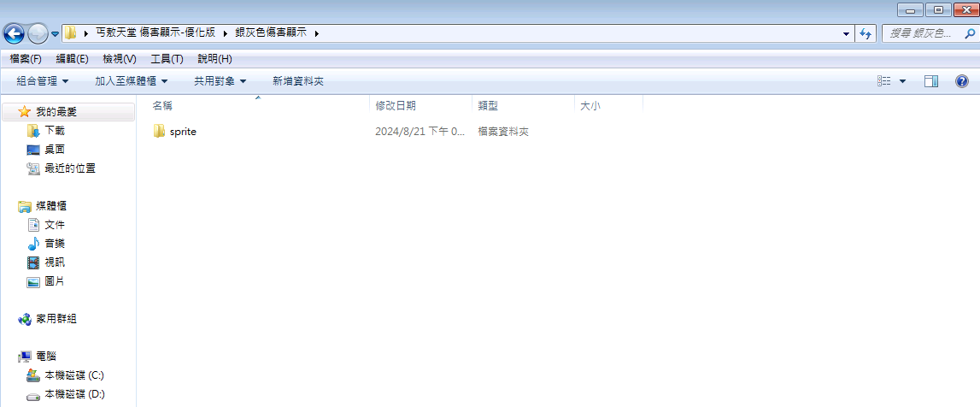This screenshot has width=980, height=407.
Task: Open 最近的位置
Action: (x=70, y=168)
